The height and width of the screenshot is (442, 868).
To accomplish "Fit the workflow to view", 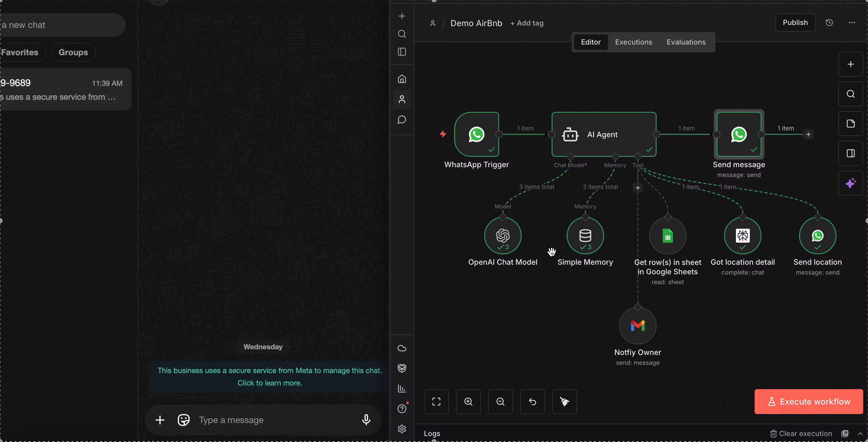I will 436,402.
